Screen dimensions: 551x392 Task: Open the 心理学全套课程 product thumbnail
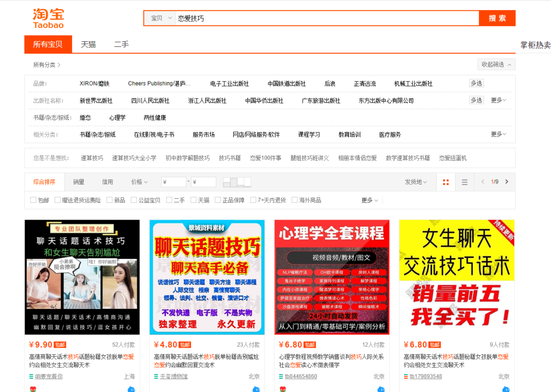point(332,277)
